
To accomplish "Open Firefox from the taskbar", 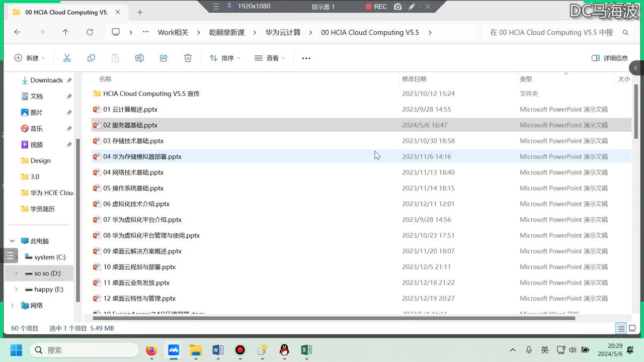I will pyautogui.click(x=151, y=350).
